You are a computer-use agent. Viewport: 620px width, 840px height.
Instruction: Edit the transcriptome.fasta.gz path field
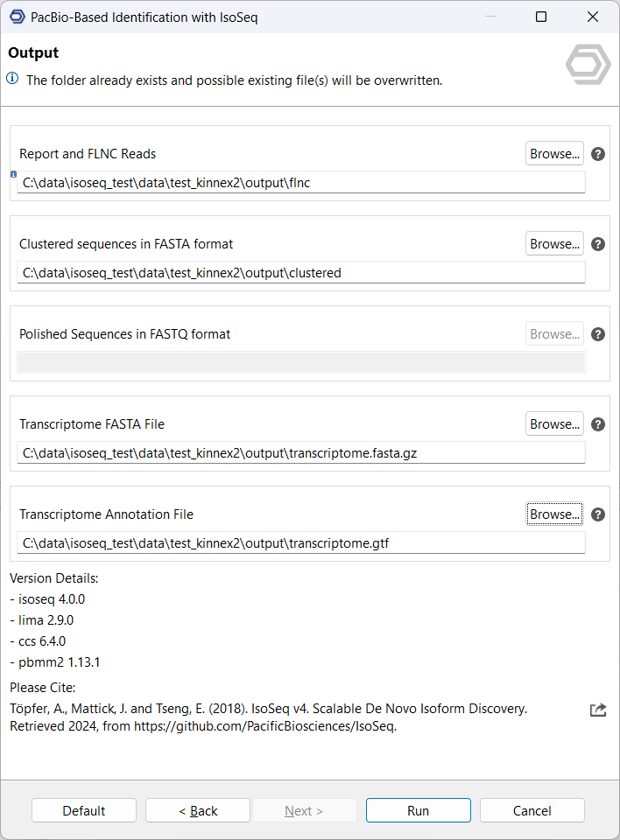(300, 453)
